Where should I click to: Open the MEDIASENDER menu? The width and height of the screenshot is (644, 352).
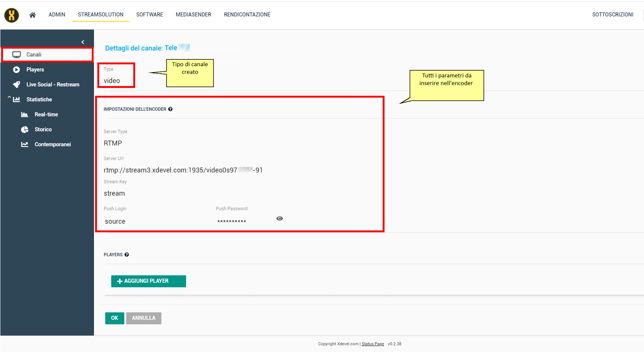click(194, 15)
